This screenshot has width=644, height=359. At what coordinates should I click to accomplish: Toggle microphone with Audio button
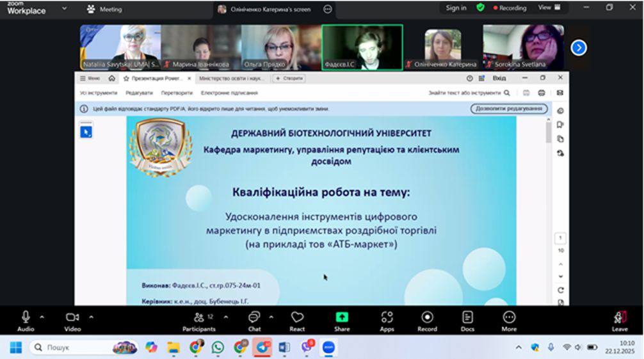26,318
